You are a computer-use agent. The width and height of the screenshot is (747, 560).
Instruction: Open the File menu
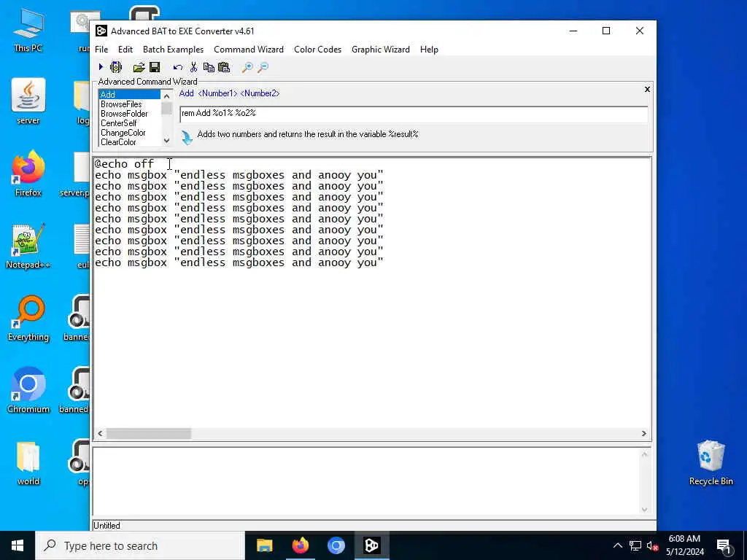point(101,50)
